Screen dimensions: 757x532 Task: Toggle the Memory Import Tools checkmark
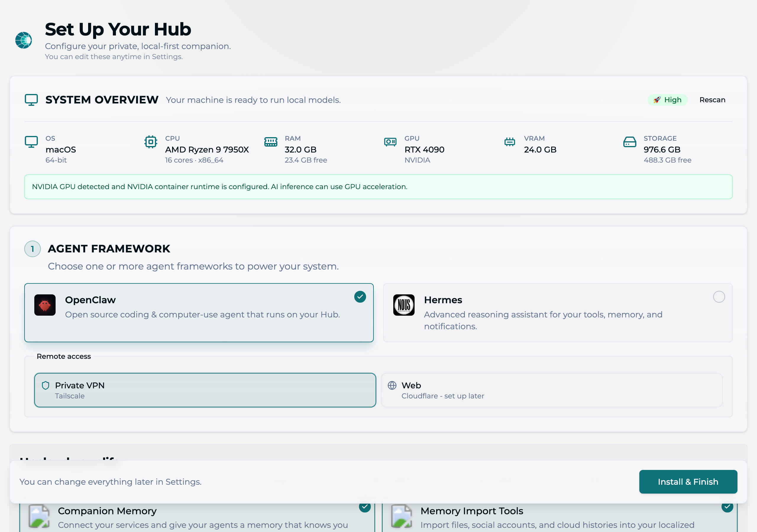pos(727,507)
